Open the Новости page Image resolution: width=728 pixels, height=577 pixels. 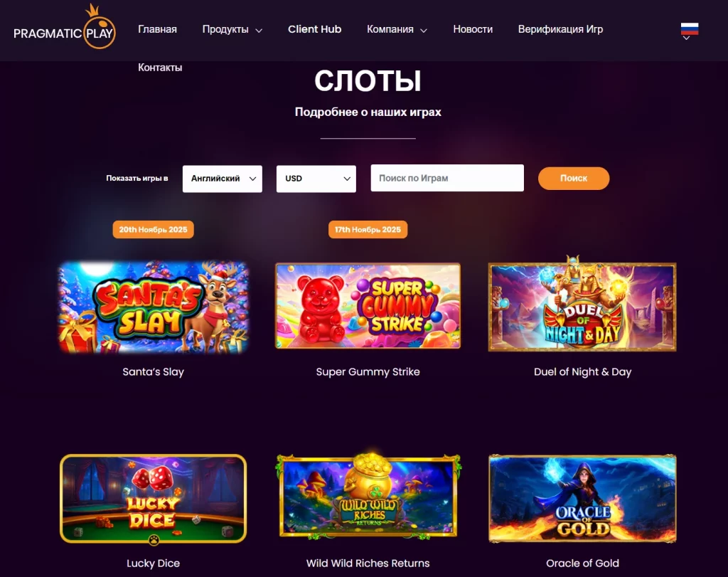(x=473, y=29)
